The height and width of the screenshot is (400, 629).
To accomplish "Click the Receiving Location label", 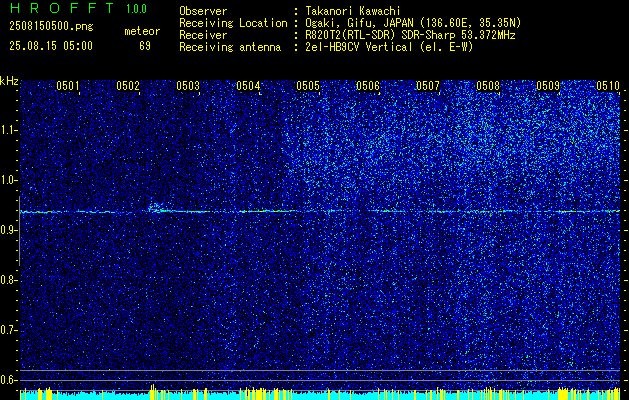I will click(x=233, y=23).
